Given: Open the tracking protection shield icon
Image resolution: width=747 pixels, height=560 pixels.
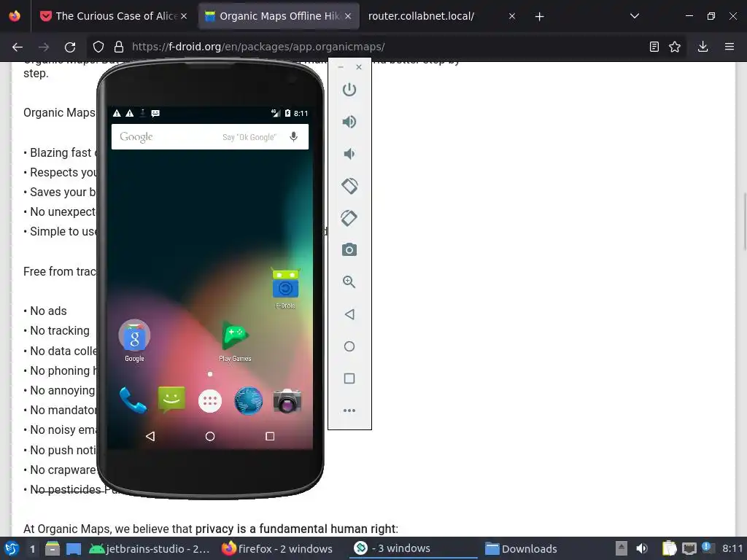Looking at the screenshot, I should (98, 47).
